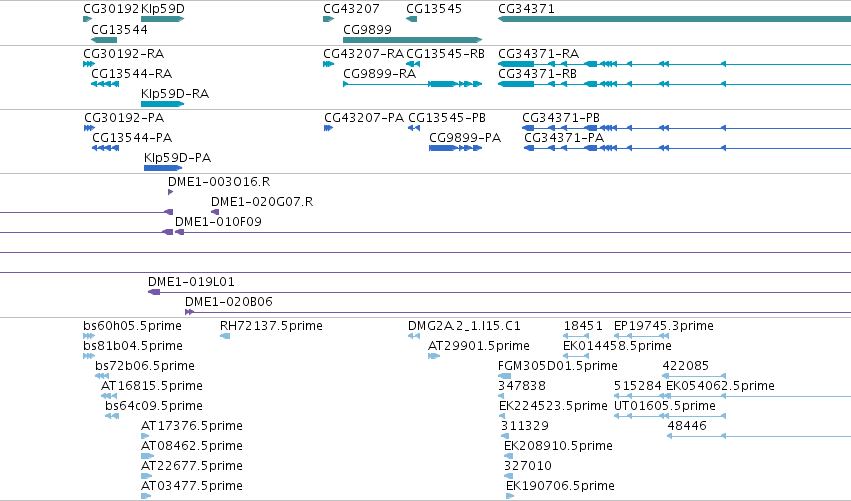Image resolution: width=851 pixels, height=501 pixels.
Task: Select the DME1-020G07.R feature label
Action: [x=262, y=202]
